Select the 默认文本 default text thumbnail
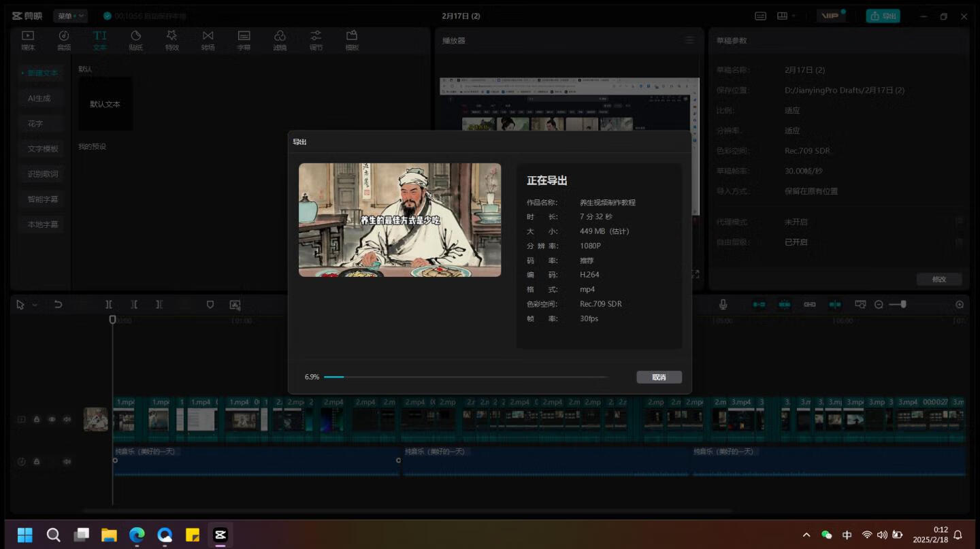The width and height of the screenshot is (980, 549). click(x=105, y=104)
